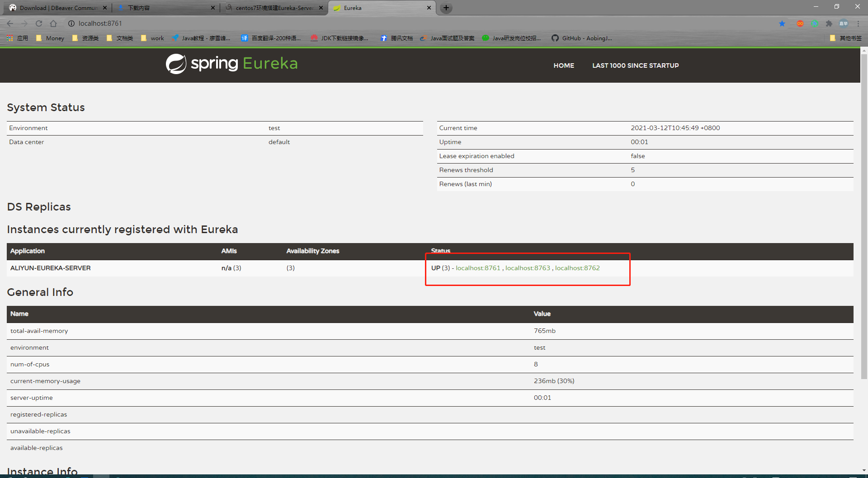Click the Spring Eureka logo

pos(231,64)
